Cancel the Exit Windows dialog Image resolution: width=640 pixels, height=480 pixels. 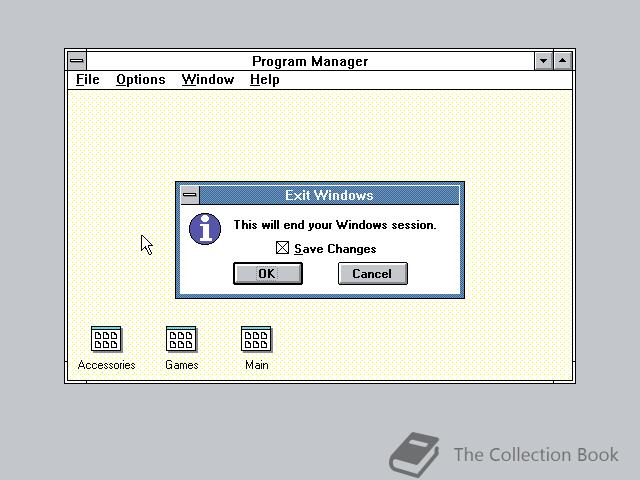tap(373, 273)
